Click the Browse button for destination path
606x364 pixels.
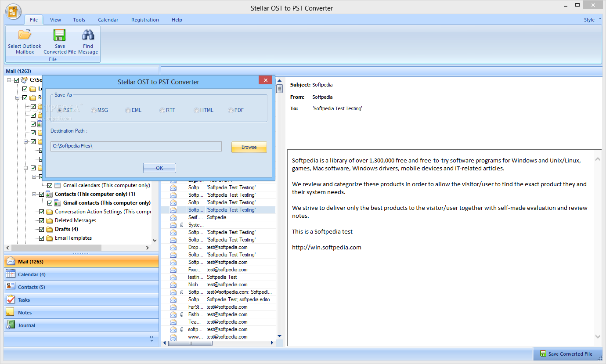tap(249, 147)
